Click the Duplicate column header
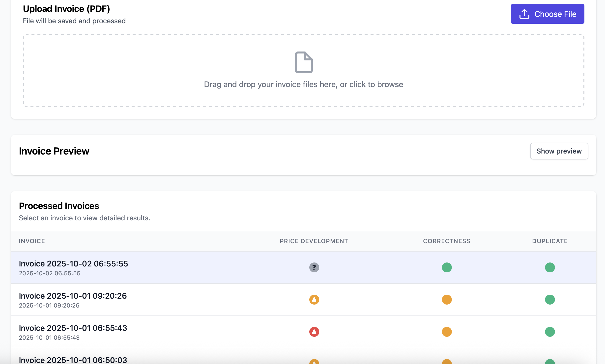The width and height of the screenshot is (605, 364). pos(550,241)
